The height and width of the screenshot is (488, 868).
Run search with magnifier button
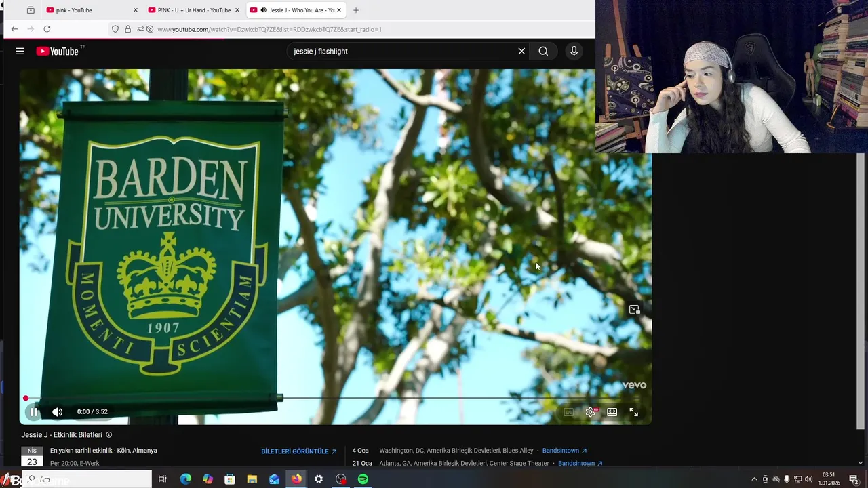pos(543,51)
